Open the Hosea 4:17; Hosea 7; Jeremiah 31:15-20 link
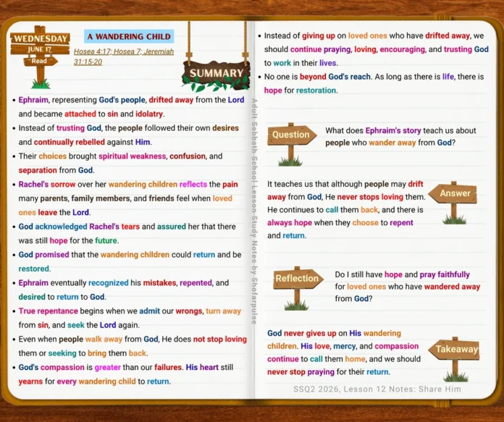The height and width of the screenshot is (422, 504). [x=124, y=56]
